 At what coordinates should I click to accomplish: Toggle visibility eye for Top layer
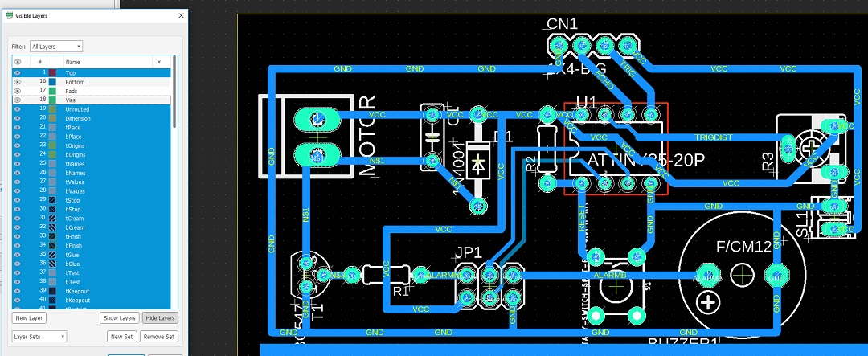[17, 72]
